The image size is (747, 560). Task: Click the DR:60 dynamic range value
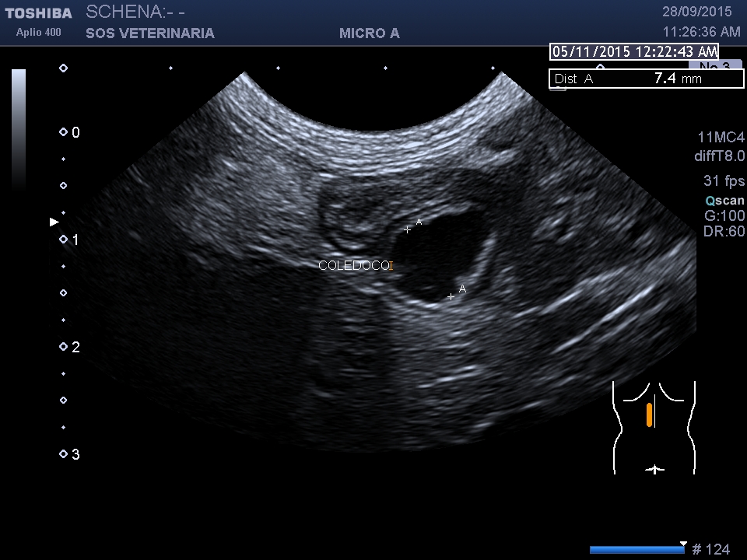point(724,232)
